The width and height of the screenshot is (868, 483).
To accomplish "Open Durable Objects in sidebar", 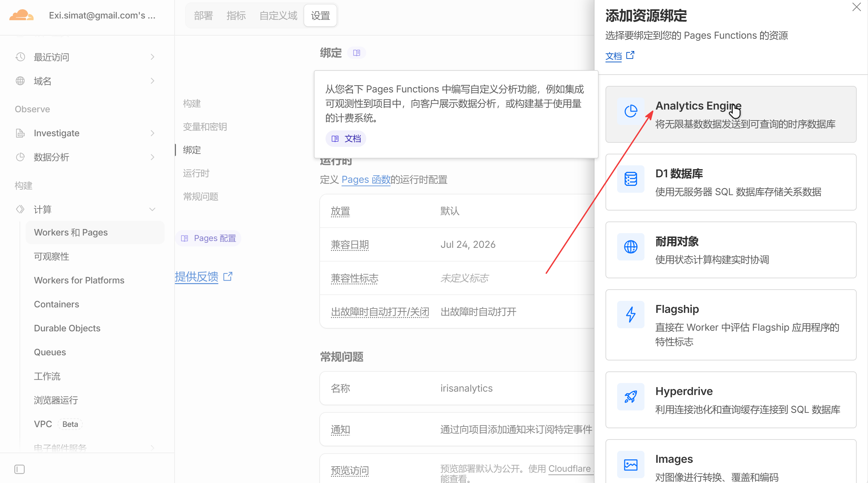I will (67, 328).
